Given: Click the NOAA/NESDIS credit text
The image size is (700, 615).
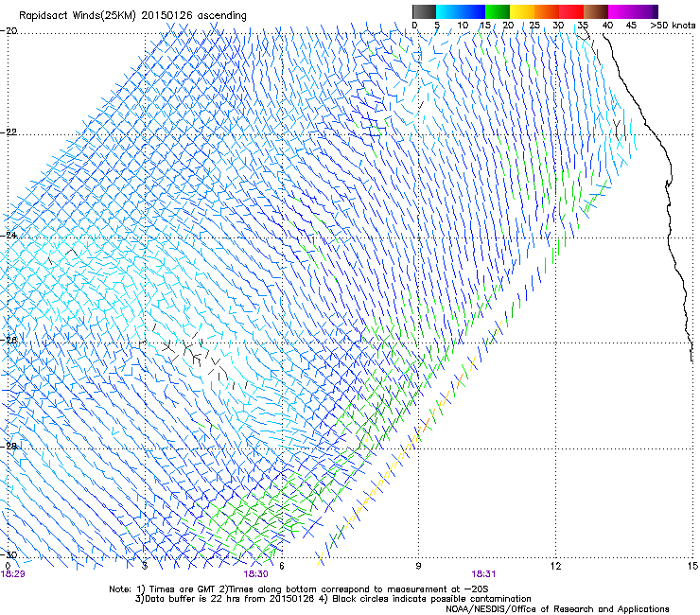Looking at the screenshot, I should [557, 608].
